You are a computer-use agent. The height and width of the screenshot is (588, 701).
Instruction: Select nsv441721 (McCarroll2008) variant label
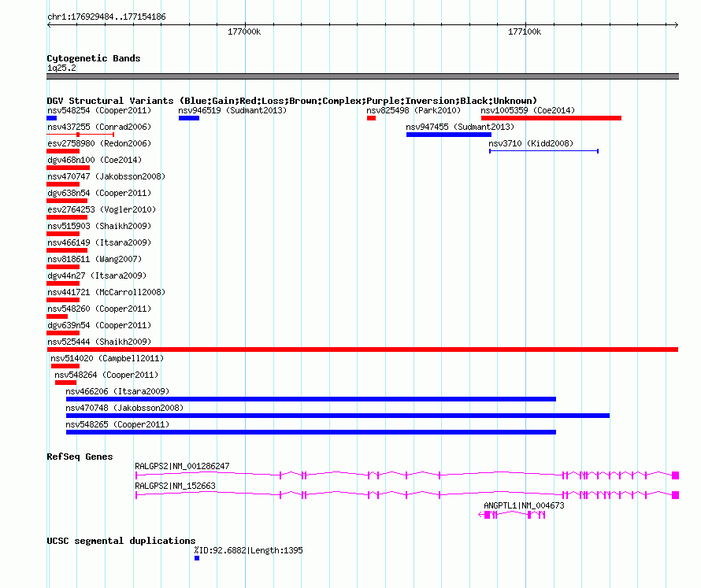pyautogui.click(x=106, y=292)
